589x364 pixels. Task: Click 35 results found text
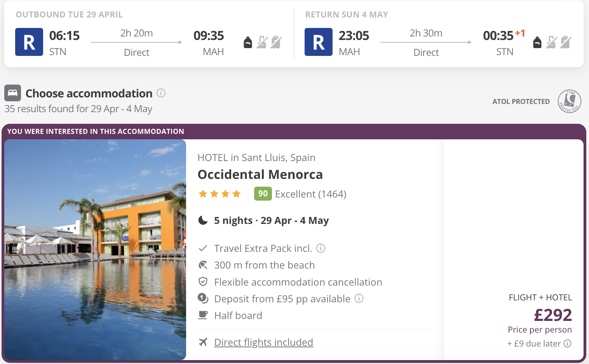pos(78,109)
